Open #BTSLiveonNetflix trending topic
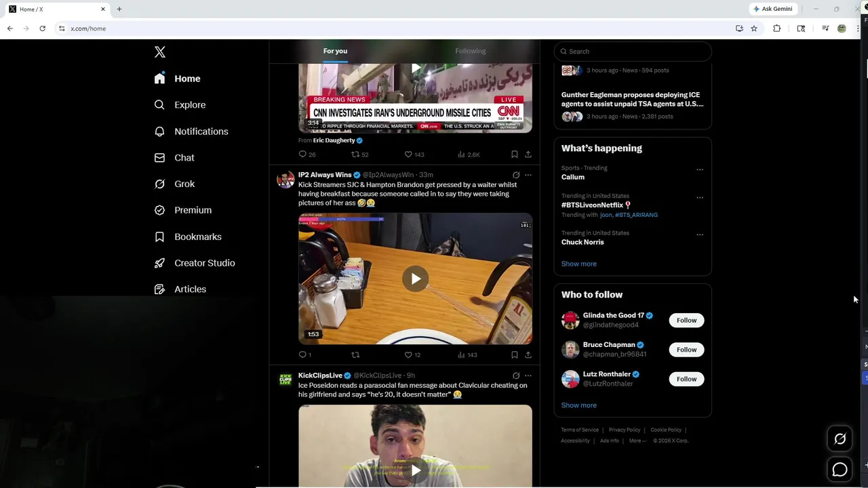868x488 pixels. click(596, 205)
